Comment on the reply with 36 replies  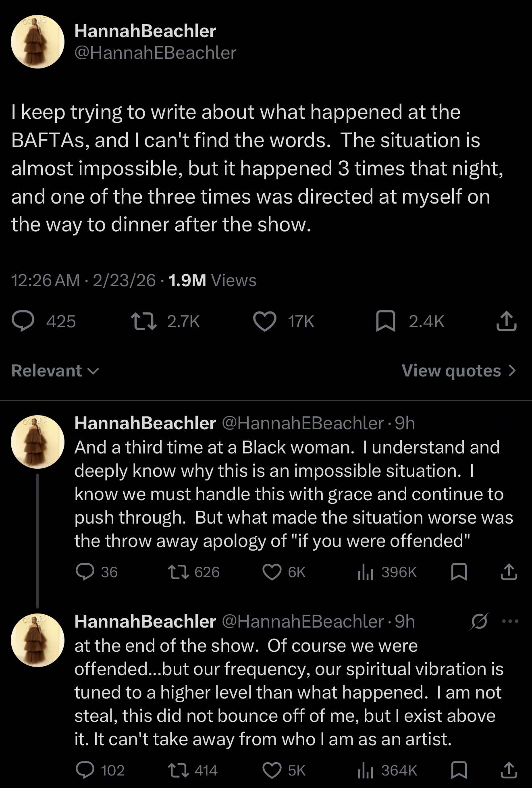pos(85,572)
